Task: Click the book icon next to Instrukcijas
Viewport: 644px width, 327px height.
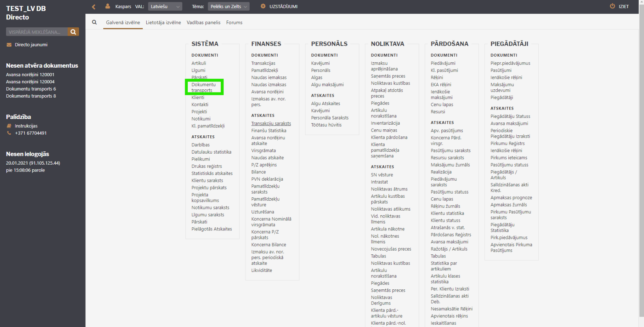Action: click(x=9, y=126)
